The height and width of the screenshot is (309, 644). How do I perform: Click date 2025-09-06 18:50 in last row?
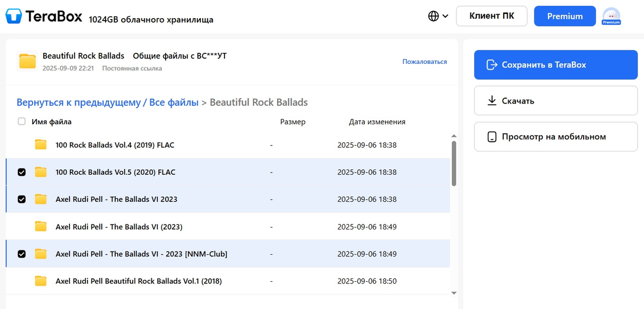tap(367, 281)
